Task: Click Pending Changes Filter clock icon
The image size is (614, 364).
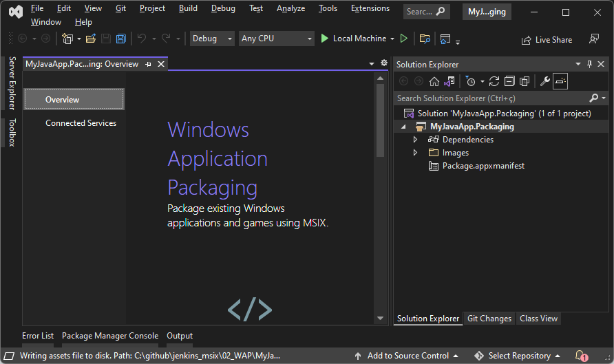Action: 470,81
